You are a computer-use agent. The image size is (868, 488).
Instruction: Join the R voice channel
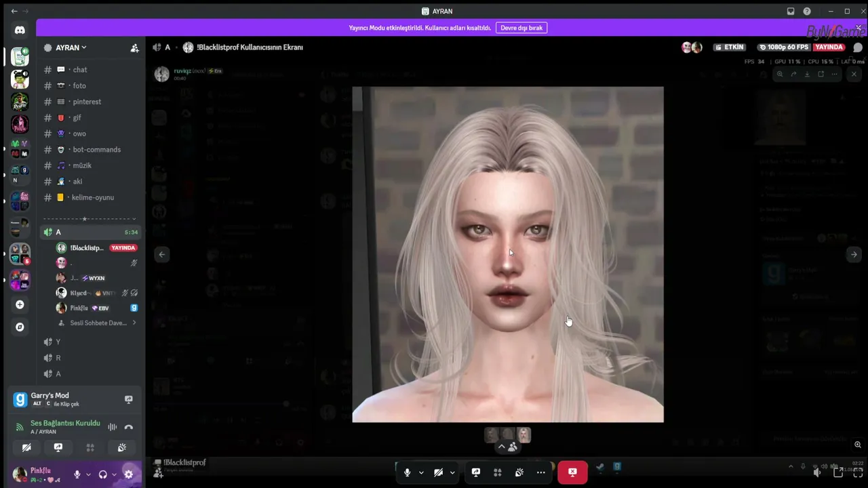click(x=90, y=358)
